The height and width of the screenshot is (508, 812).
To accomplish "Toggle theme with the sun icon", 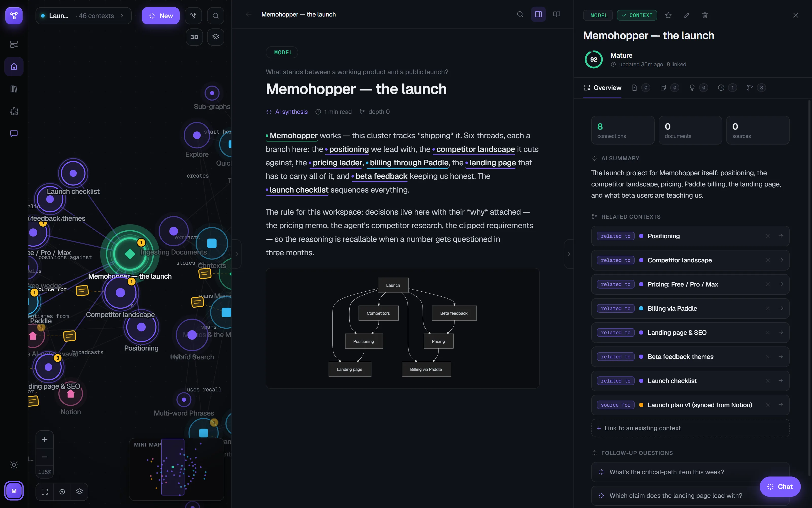I will tap(14, 465).
